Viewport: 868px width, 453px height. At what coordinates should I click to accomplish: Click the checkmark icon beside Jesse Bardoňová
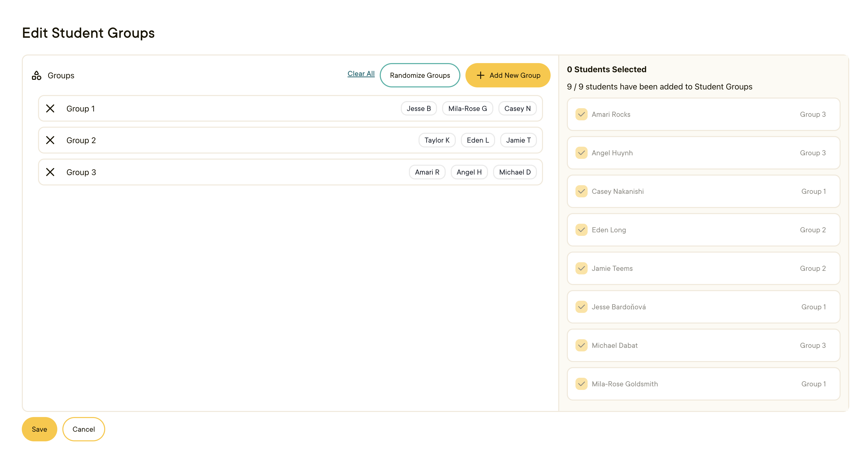coord(581,307)
